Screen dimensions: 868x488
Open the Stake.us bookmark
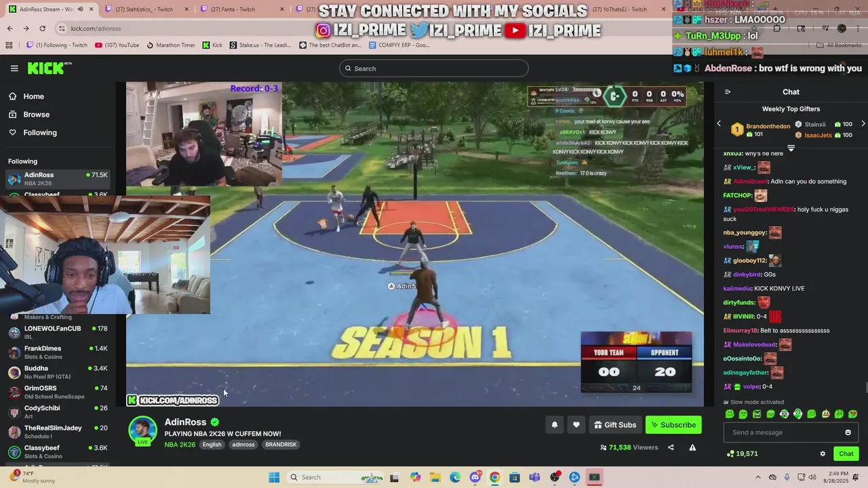(260, 45)
